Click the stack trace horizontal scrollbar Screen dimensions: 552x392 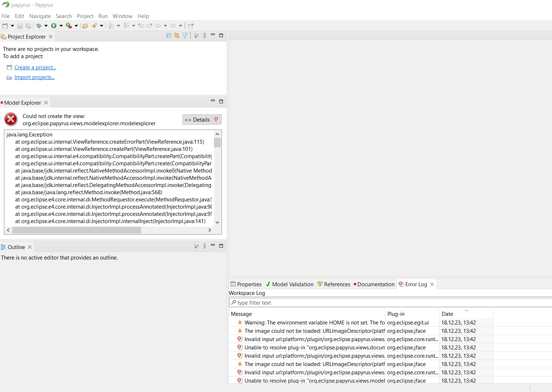pos(76,230)
